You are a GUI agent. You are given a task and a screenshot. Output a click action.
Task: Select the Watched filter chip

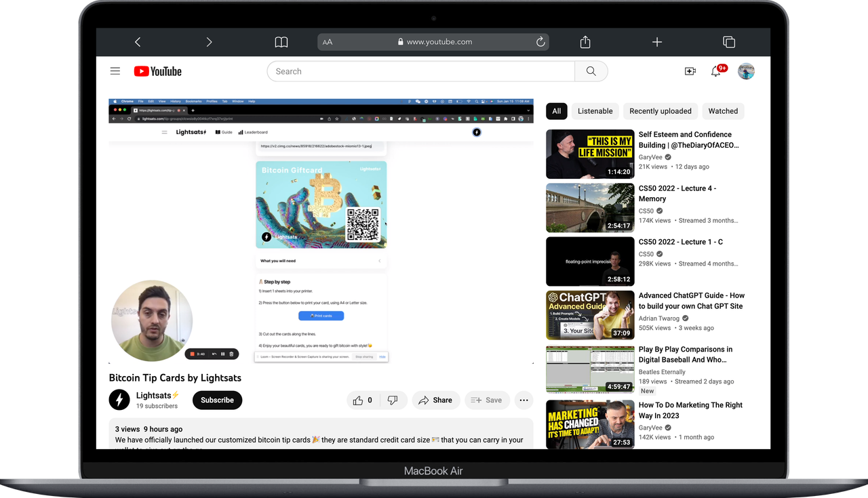point(723,111)
